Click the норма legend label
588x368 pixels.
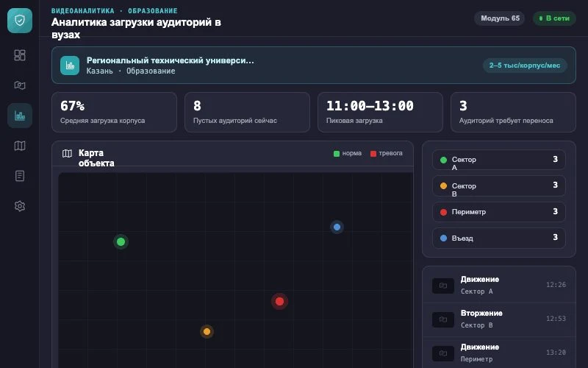[352, 153]
